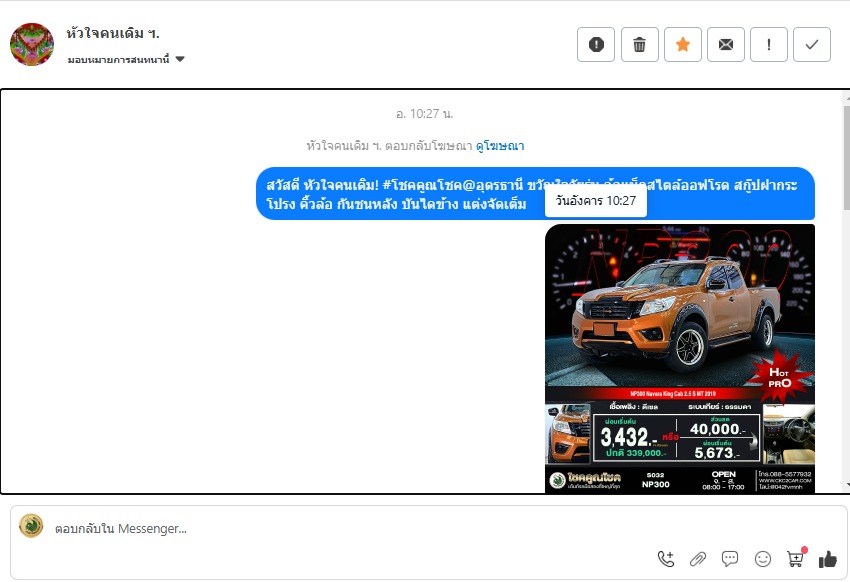Open the shopping cart order icon
This screenshot has height=582, width=850.
click(x=796, y=558)
